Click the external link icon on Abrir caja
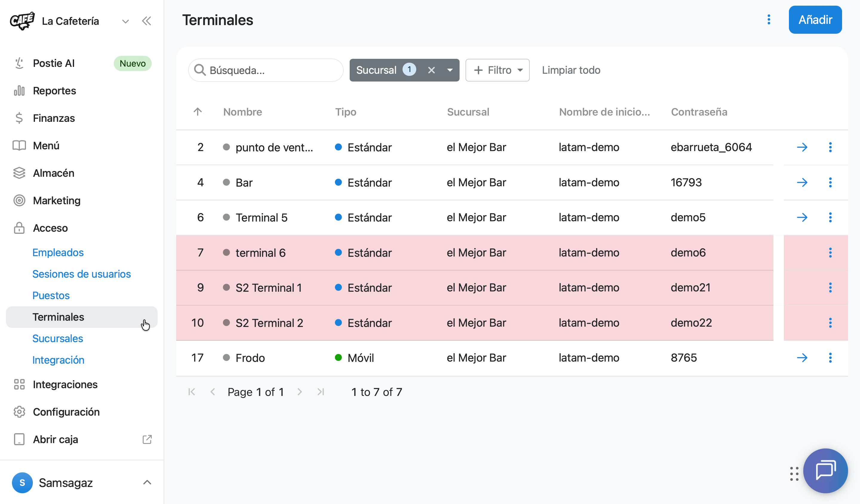The image size is (860, 504). coord(147,440)
